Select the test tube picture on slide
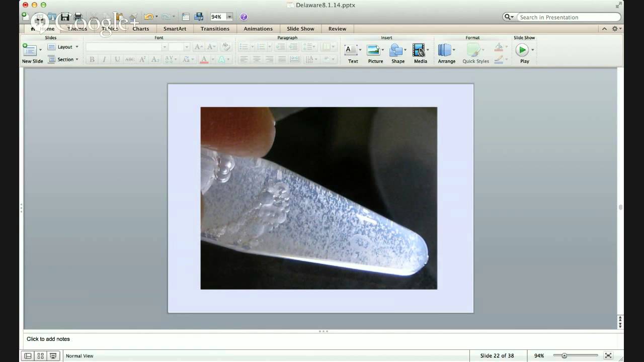644x362 pixels. coord(318,198)
